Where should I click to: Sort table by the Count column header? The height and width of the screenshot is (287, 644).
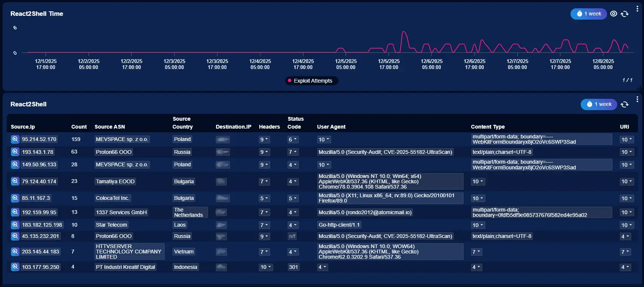79,127
